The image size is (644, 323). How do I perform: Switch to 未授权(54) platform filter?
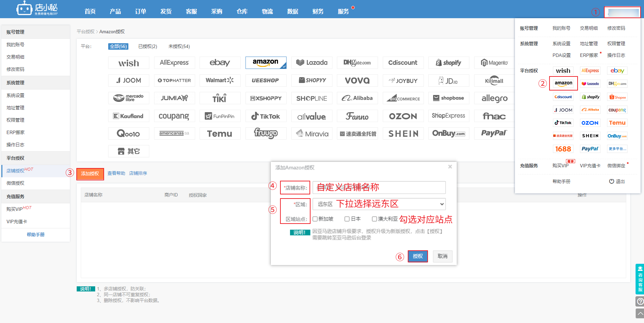click(x=179, y=46)
